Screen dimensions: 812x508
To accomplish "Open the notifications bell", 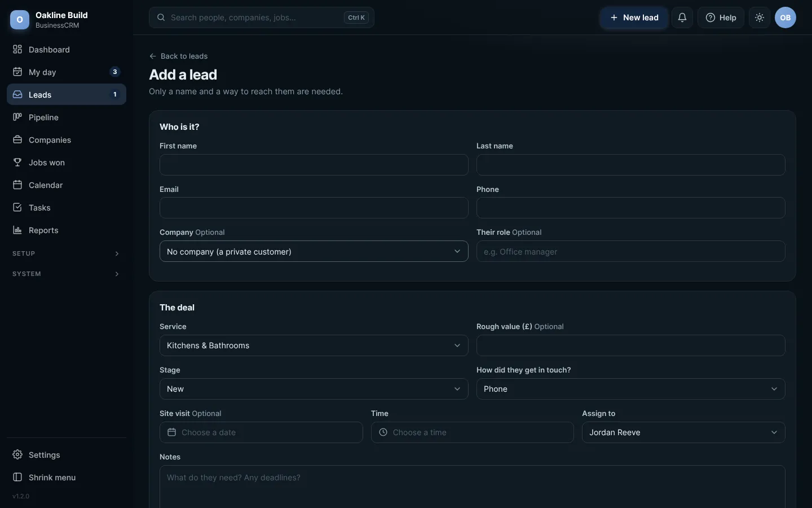I will point(682,17).
